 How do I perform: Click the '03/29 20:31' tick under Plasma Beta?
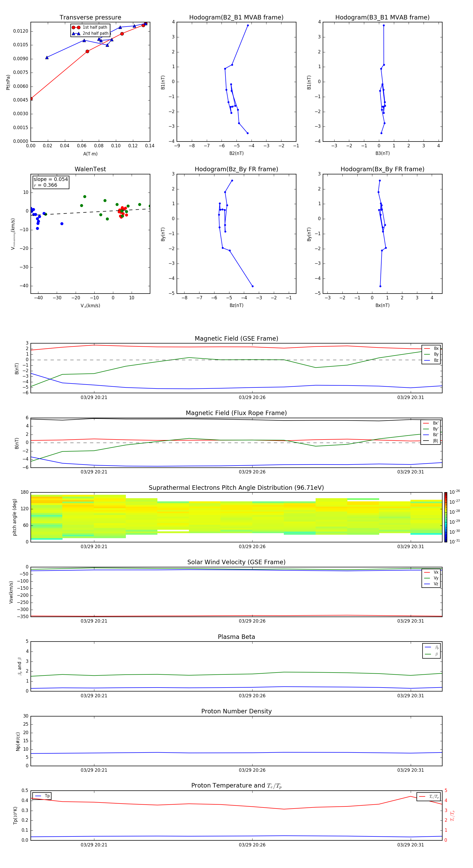(410, 696)
